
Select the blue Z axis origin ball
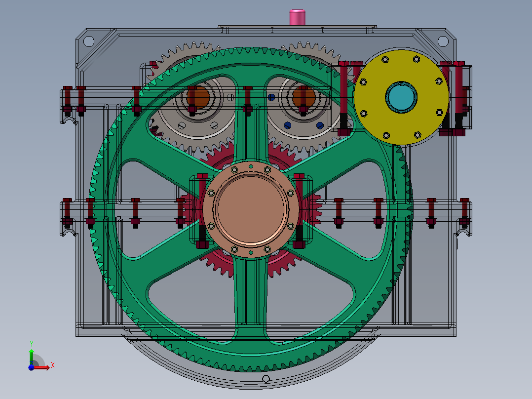(31, 367)
